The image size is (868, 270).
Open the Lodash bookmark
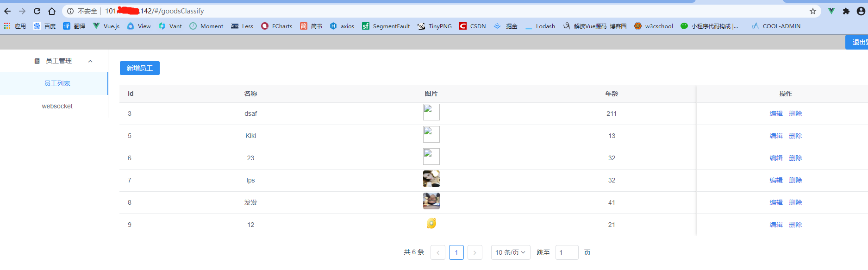540,26
